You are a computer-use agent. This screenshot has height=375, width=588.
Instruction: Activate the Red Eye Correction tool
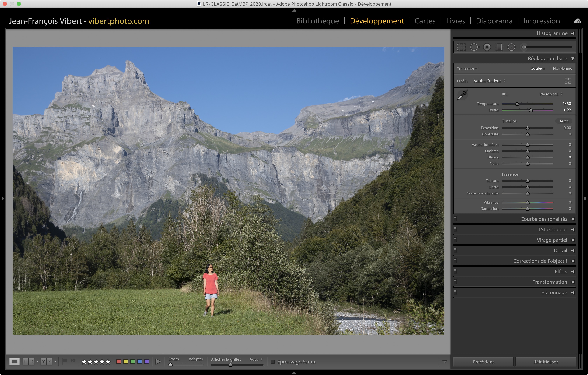click(487, 47)
